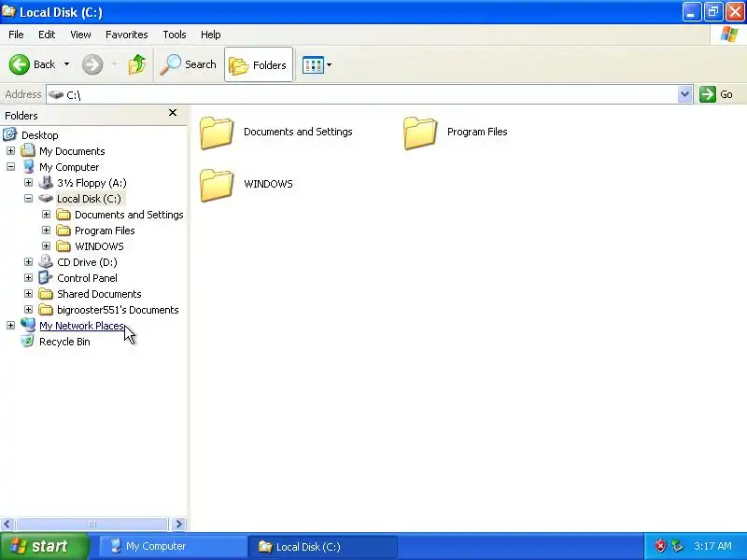The height and width of the screenshot is (560, 747).
Task: Select the My Network Places icon
Action: 28,325
